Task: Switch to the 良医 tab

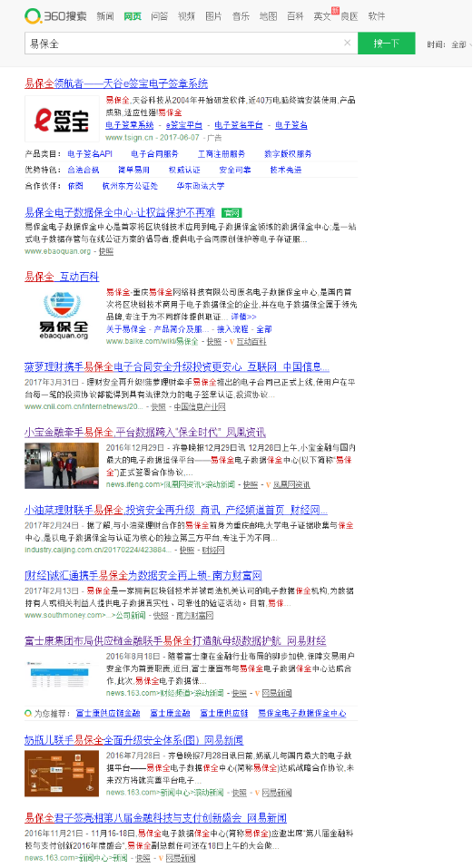Action: (350, 16)
